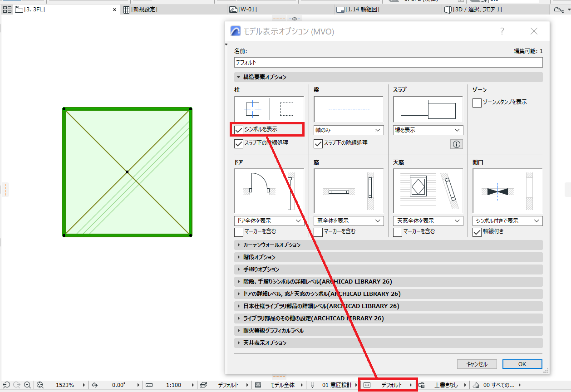Toggle 梁 スラブ下の陰線処理 checkbox
This screenshot has height=392, width=571.
click(x=318, y=143)
